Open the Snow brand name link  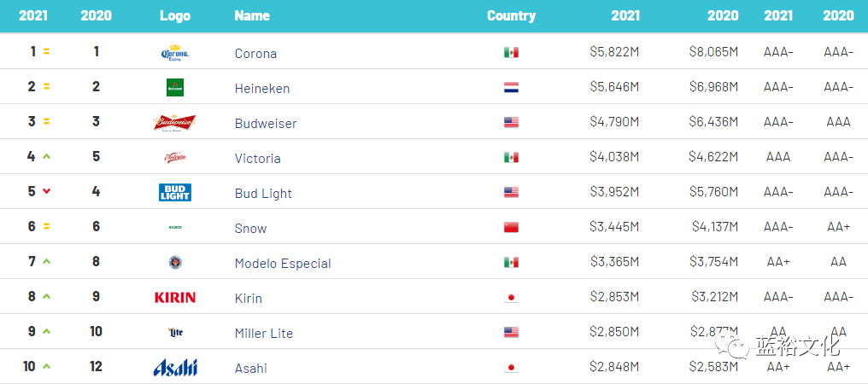(250, 229)
